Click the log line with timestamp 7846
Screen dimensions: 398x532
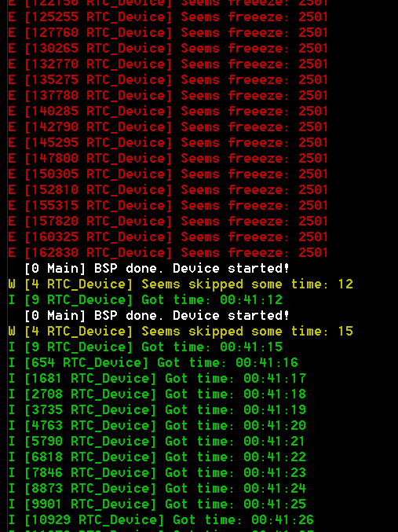pyautogui.click(x=157, y=472)
